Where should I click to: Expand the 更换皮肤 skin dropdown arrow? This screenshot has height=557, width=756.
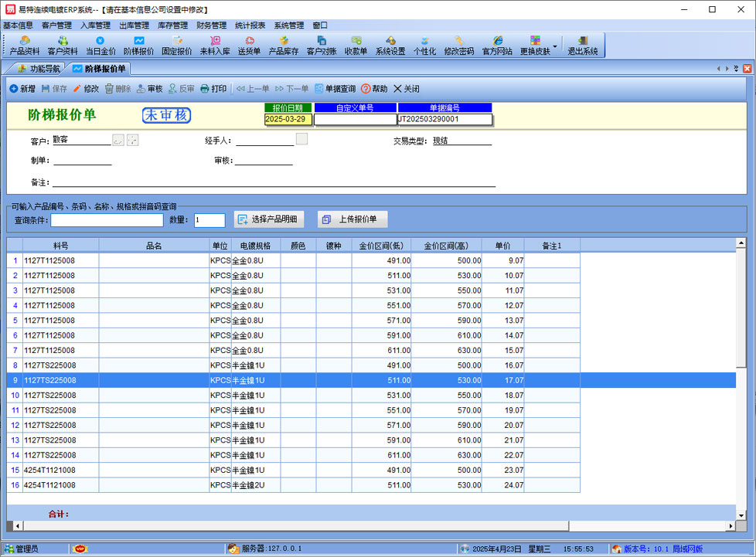(554, 46)
